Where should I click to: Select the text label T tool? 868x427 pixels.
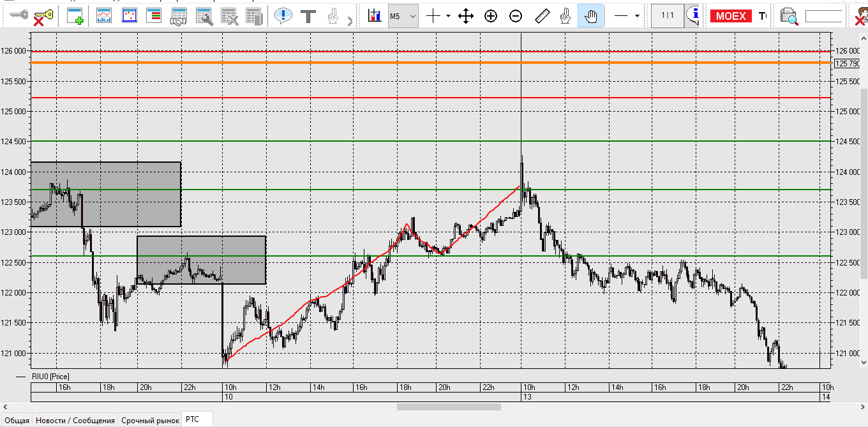pyautogui.click(x=309, y=16)
